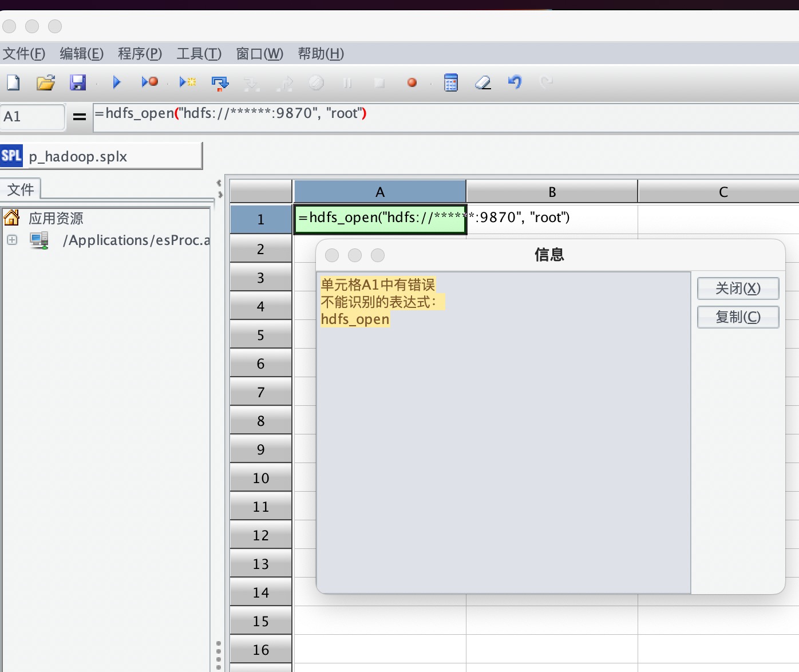Click the formula bar with hdfs_open expression
The width and height of the screenshot is (799, 672).
(446, 117)
